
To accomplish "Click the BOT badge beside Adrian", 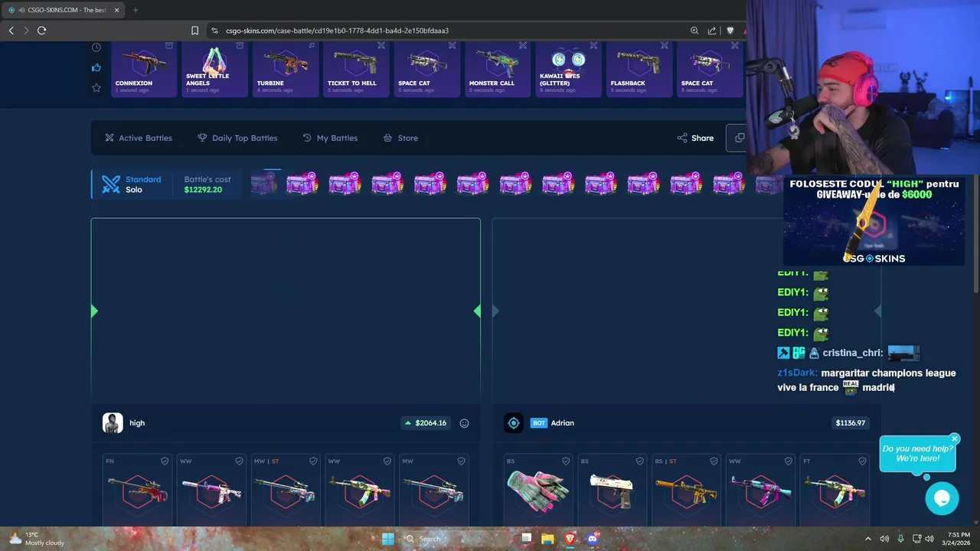I will coord(539,423).
